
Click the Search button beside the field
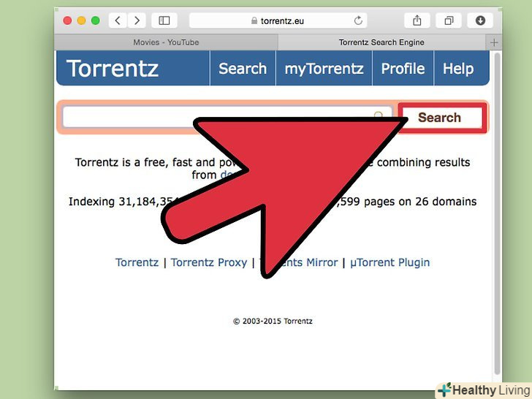point(442,118)
